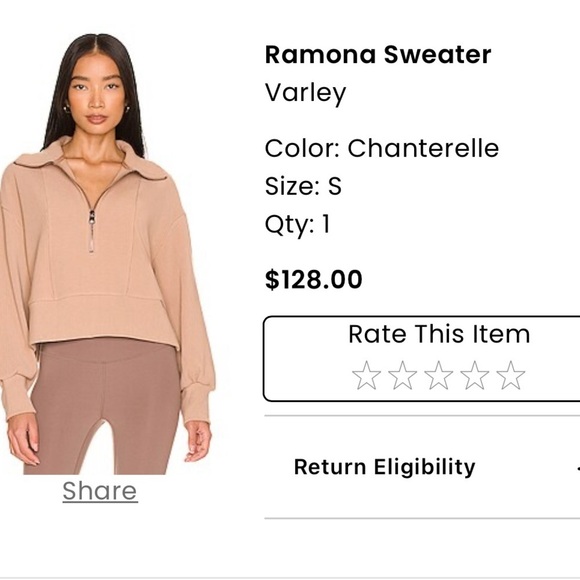Open the Ramona Sweater product photo
This screenshot has height=580, width=580.
108,254
